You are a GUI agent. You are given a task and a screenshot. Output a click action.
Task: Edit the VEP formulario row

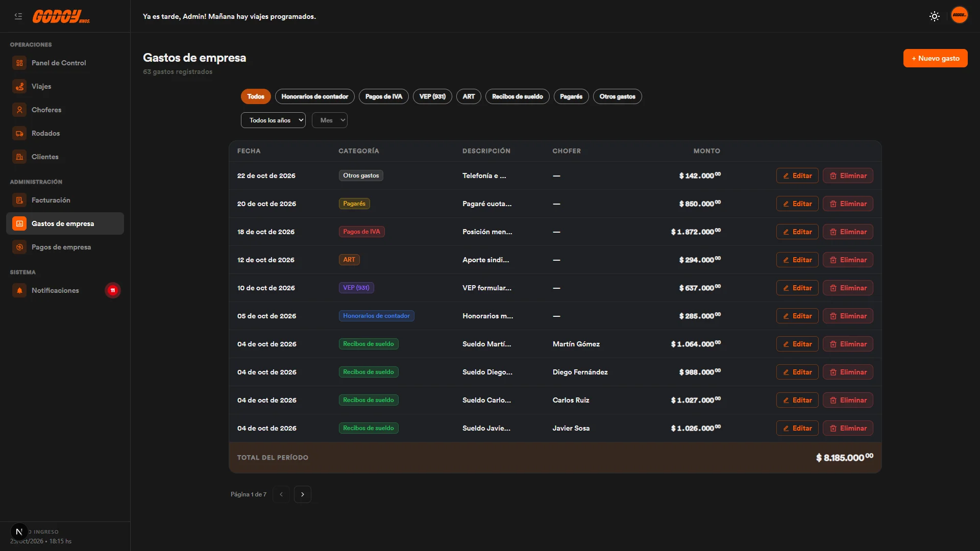[x=797, y=288]
